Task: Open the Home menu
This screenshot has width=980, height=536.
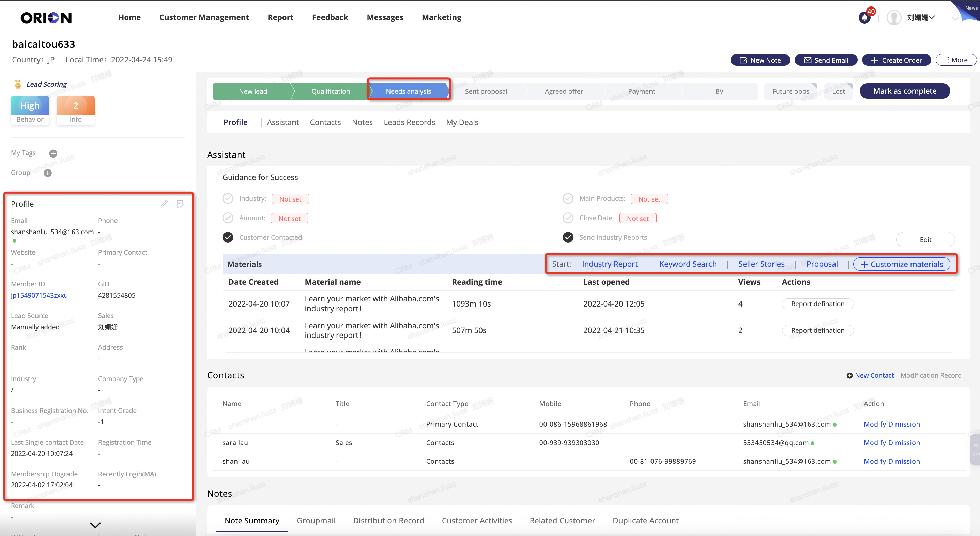Action: coord(129,17)
